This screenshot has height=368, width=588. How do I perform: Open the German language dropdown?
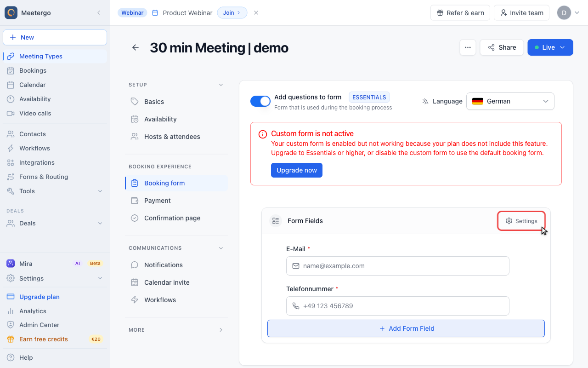click(510, 101)
